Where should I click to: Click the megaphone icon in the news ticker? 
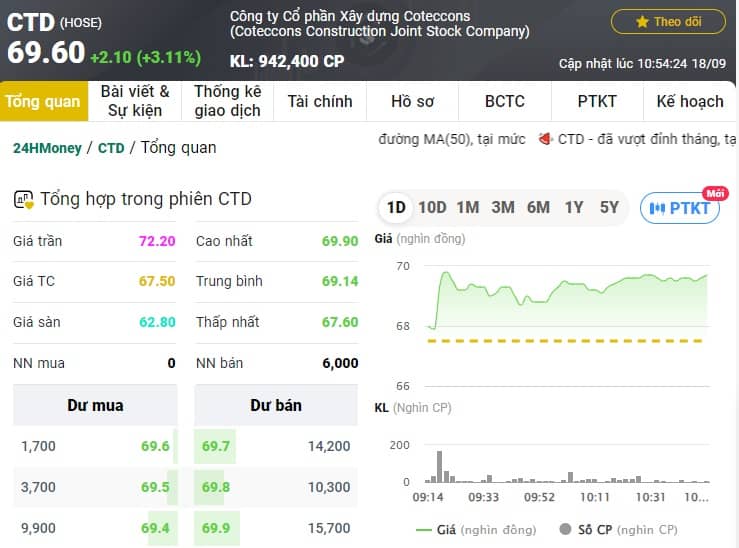coord(545,139)
